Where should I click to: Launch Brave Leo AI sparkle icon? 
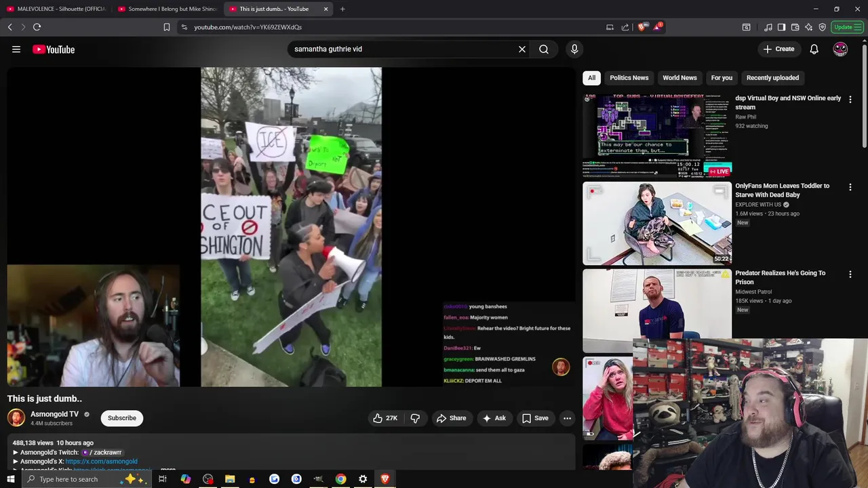pos(808,27)
